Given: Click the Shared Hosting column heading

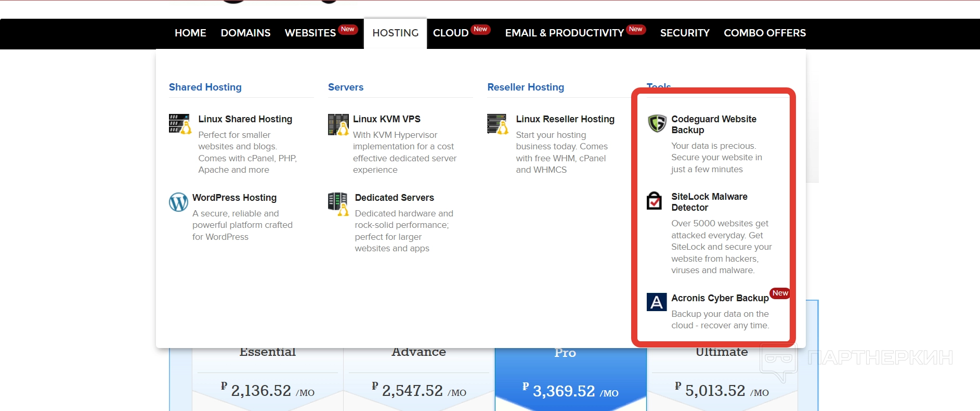Looking at the screenshot, I should pos(205,87).
